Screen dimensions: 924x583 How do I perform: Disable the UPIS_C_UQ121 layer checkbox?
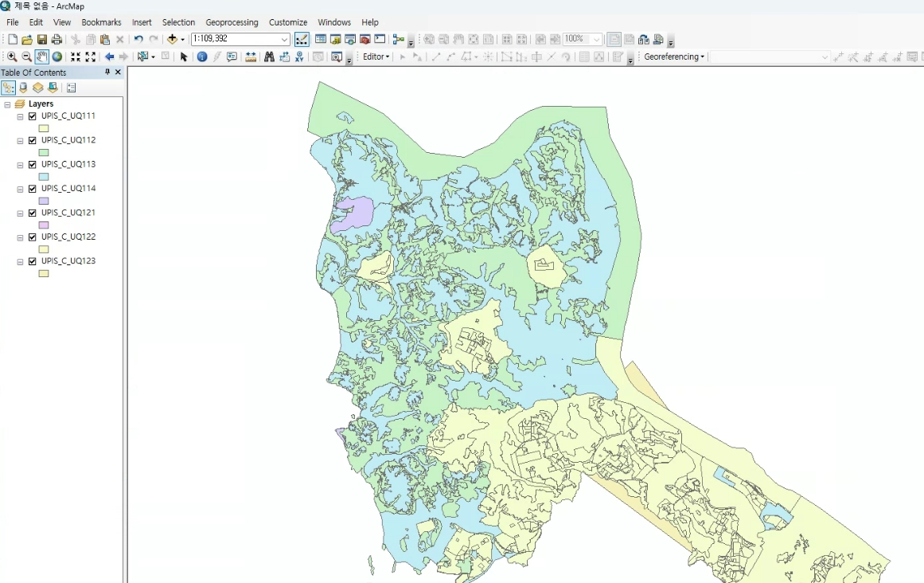pyautogui.click(x=32, y=213)
